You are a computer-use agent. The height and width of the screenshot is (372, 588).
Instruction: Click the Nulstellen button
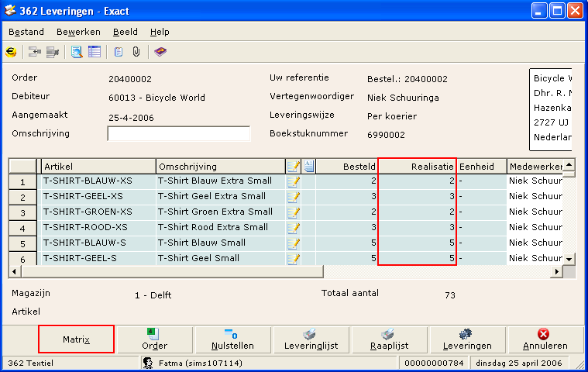tap(232, 339)
